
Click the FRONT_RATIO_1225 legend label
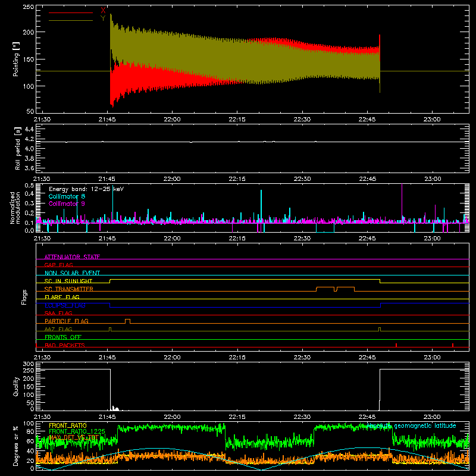click(x=77, y=431)
